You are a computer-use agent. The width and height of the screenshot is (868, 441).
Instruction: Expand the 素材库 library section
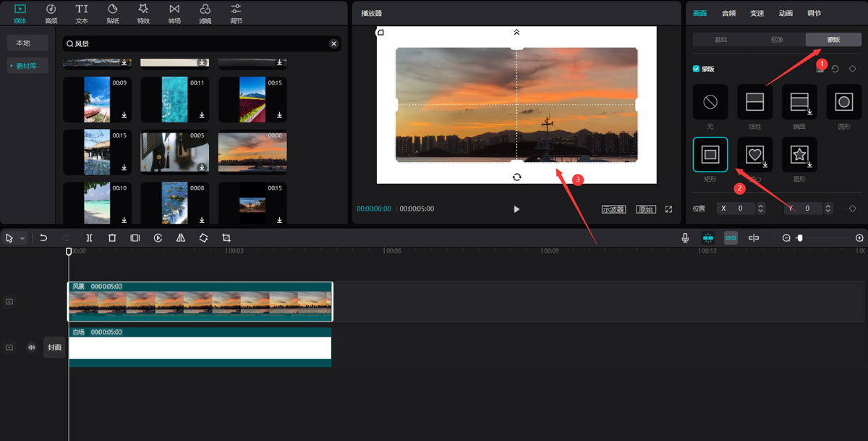pos(27,66)
